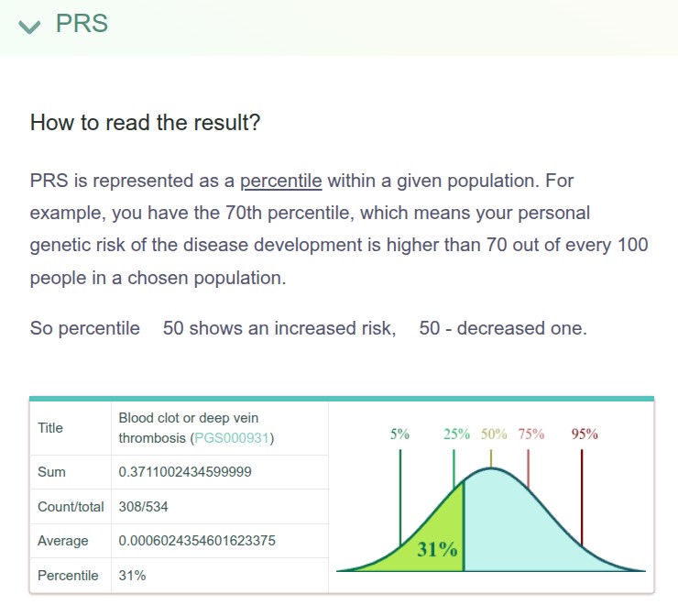Click the 50% marker label on chart
Image resolution: width=678 pixels, height=616 pixels.
(494, 434)
